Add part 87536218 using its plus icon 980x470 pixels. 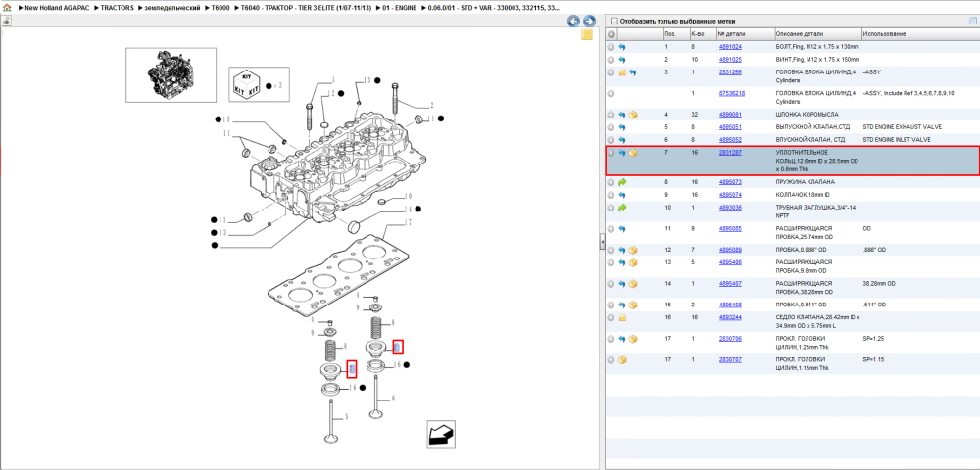coord(612,94)
